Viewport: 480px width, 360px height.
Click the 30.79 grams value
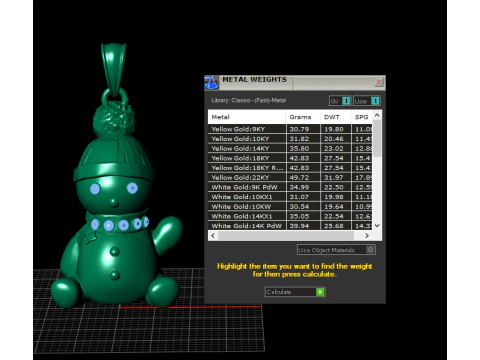click(x=299, y=129)
